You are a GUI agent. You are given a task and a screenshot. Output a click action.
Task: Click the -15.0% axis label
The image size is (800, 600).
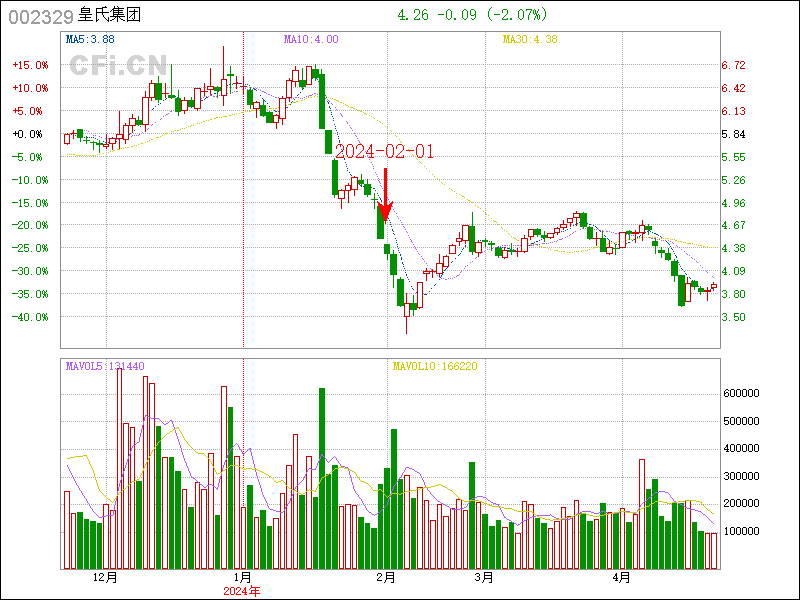pyautogui.click(x=30, y=203)
